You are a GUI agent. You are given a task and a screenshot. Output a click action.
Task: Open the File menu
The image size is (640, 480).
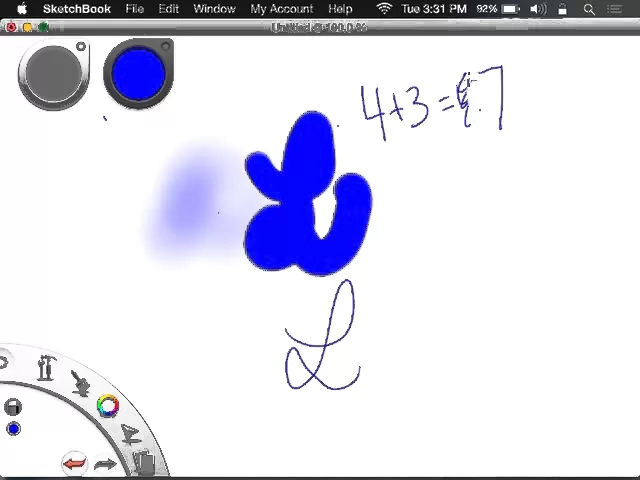pos(135,9)
